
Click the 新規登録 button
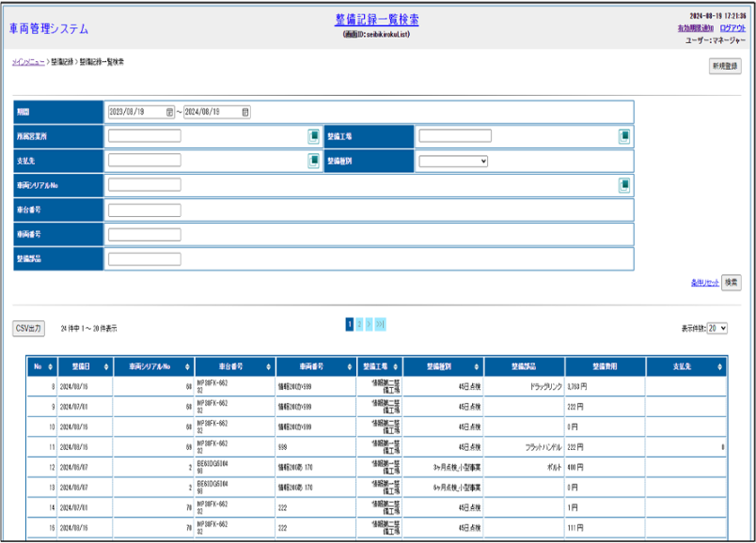(x=725, y=67)
